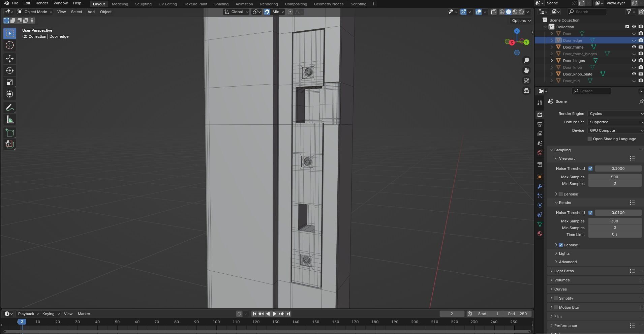Open the viewport Add menu
The width and height of the screenshot is (644, 334).
click(x=91, y=12)
